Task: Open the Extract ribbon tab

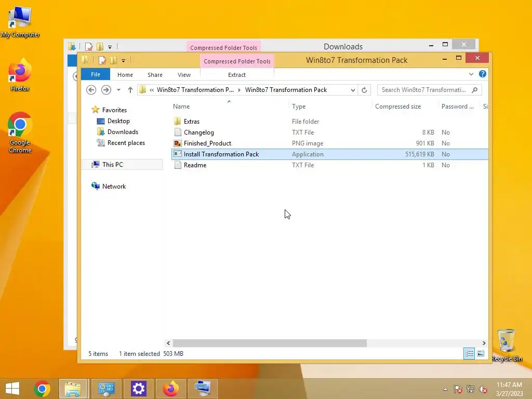Action: pos(237,75)
